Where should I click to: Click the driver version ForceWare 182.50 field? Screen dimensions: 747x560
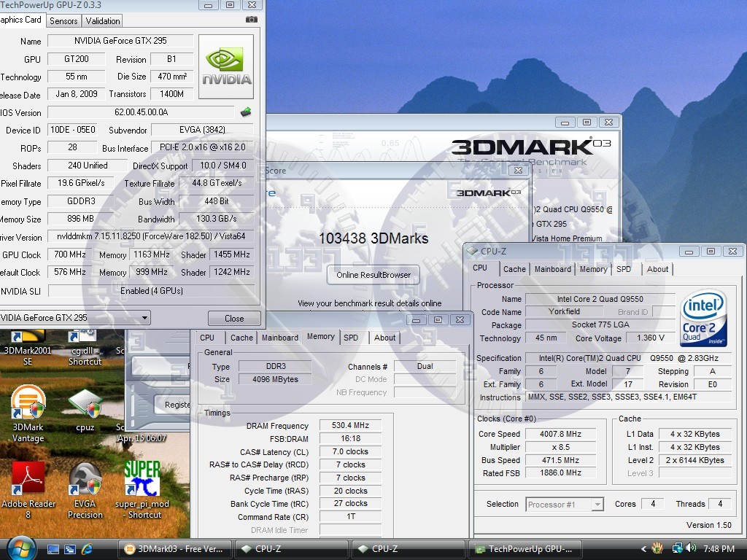[151, 236]
